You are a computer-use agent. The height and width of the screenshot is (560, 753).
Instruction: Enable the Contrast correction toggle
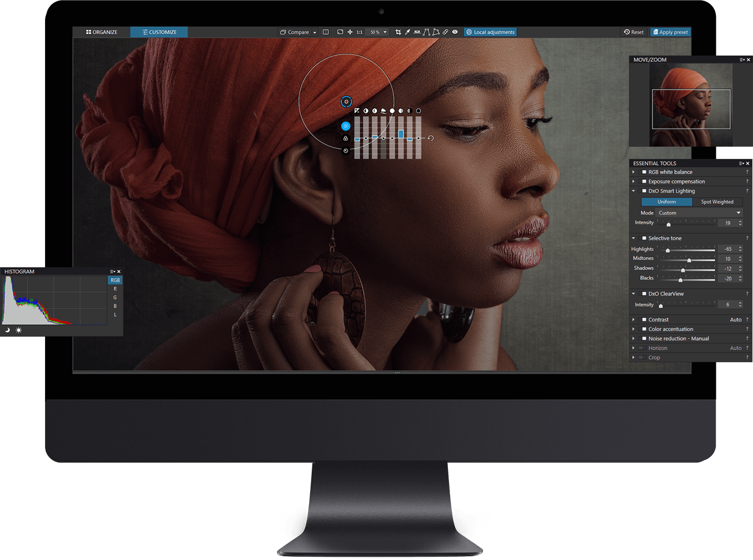pyautogui.click(x=644, y=320)
